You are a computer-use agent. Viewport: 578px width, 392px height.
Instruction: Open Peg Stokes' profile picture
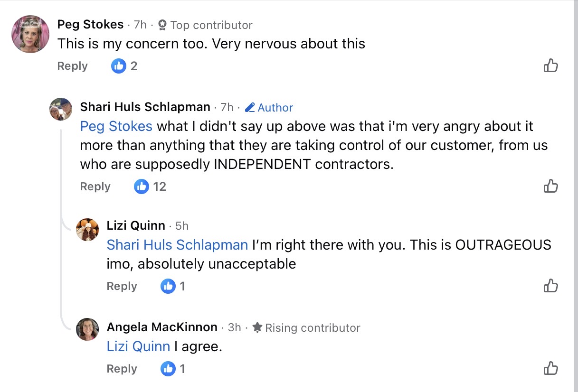pos(30,34)
